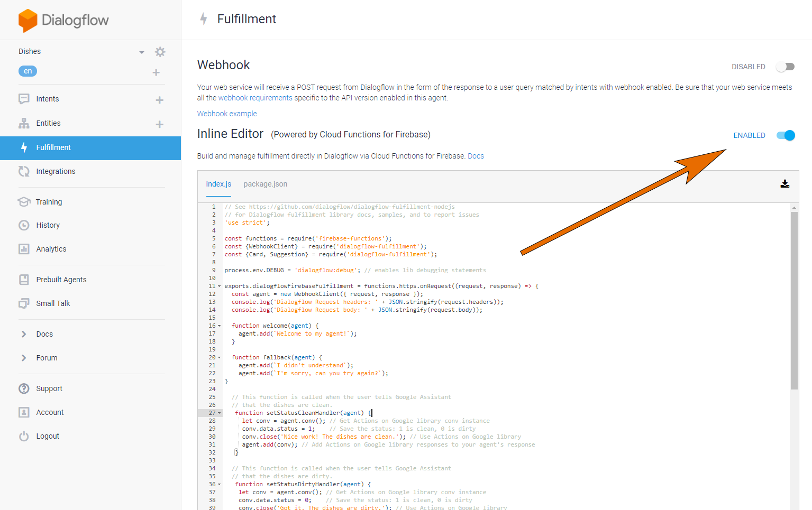Image resolution: width=812 pixels, height=510 pixels.
Task: Click the Small Talk chat icon
Action: pos(23,303)
